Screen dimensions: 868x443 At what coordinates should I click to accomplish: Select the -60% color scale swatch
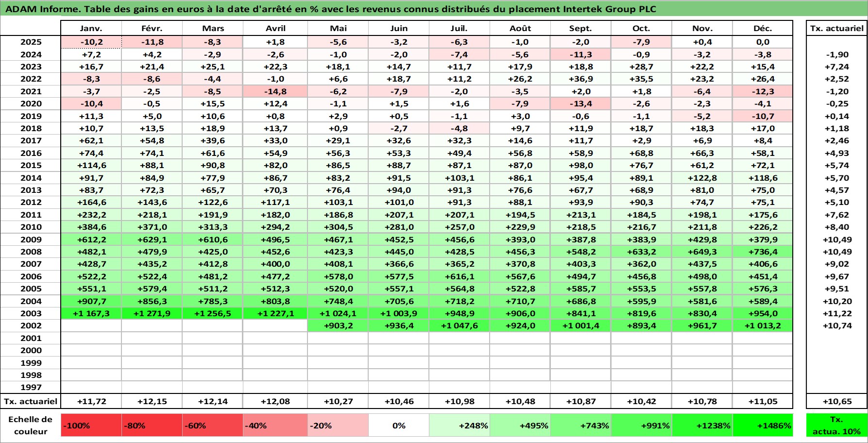212,426
